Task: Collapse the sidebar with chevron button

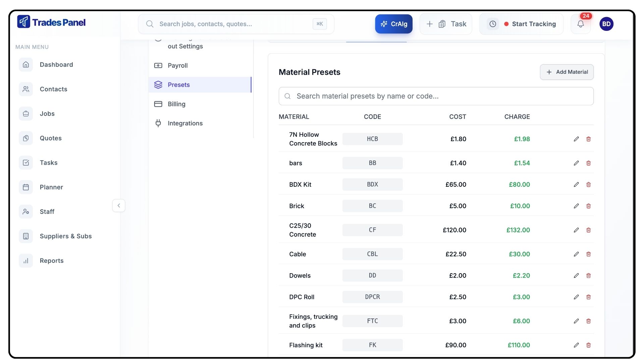Action: 119,205
